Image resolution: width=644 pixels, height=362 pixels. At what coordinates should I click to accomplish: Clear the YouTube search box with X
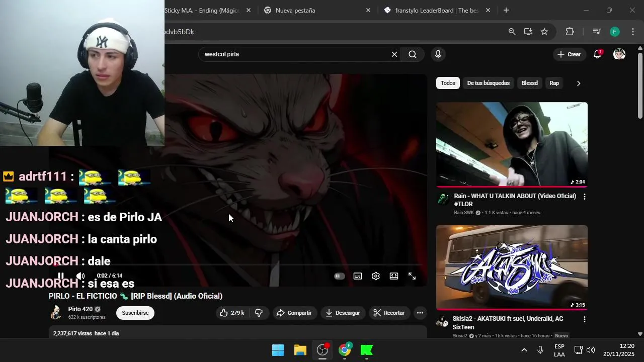tap(394, 54)
